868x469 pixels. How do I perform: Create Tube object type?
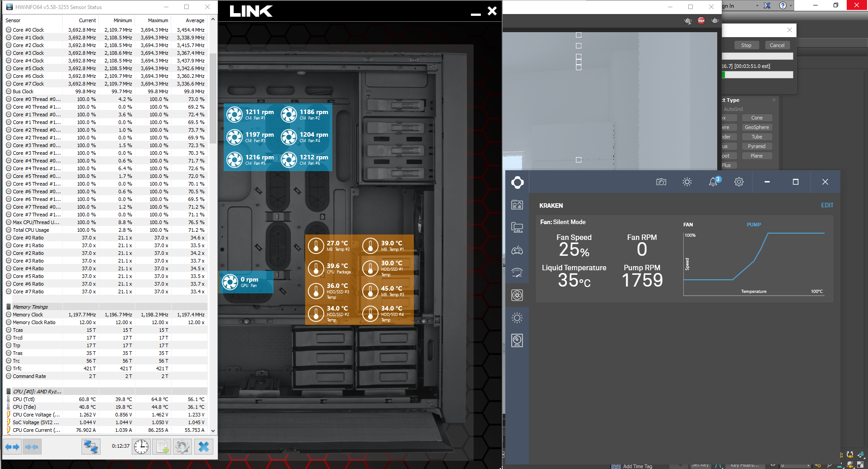pyautogui.click(x=757, y=137)
